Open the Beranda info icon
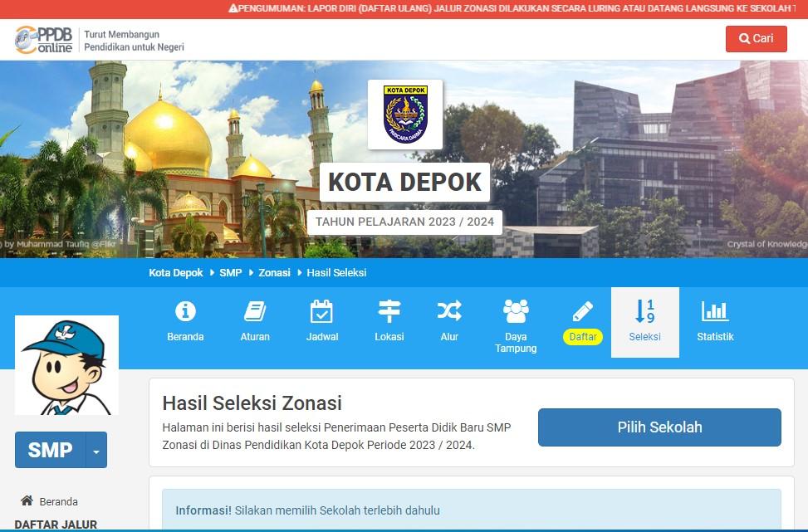This screenshot has width=808, height=532. pos(185,311)
